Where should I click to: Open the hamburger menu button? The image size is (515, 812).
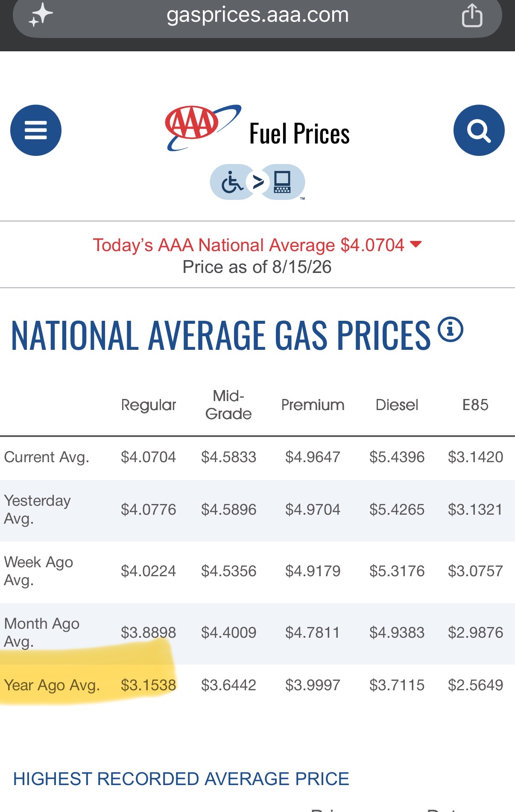click(36, 130)
